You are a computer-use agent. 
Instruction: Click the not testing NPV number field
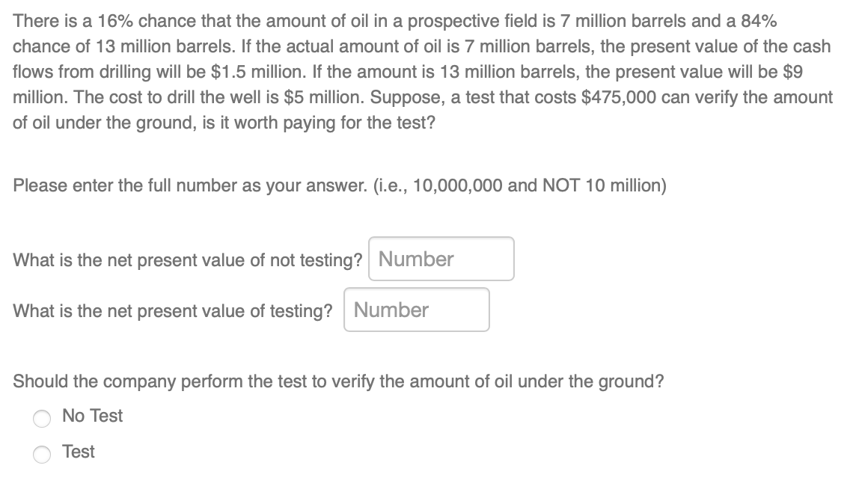point(441,259)
